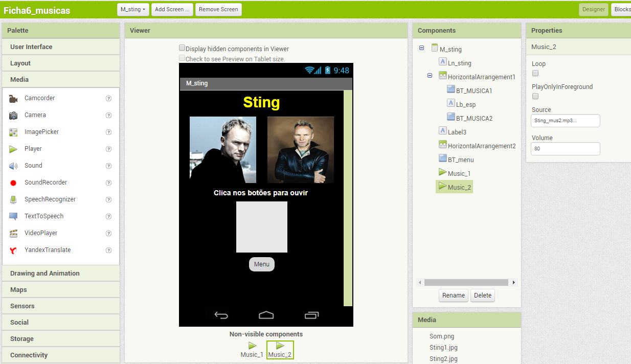The height and width of the screenshot is (364, 631).
Task: Rename the selected component
Action: (x=454, y=295)
